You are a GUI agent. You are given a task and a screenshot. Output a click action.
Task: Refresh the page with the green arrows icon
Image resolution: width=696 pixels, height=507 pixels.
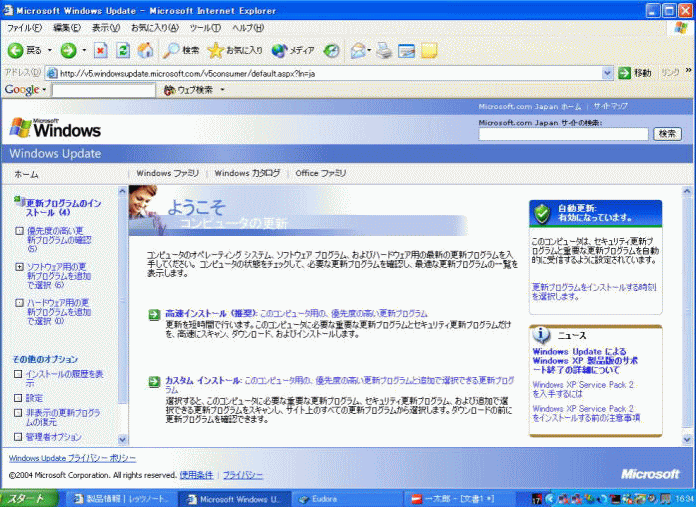[123, 51]
